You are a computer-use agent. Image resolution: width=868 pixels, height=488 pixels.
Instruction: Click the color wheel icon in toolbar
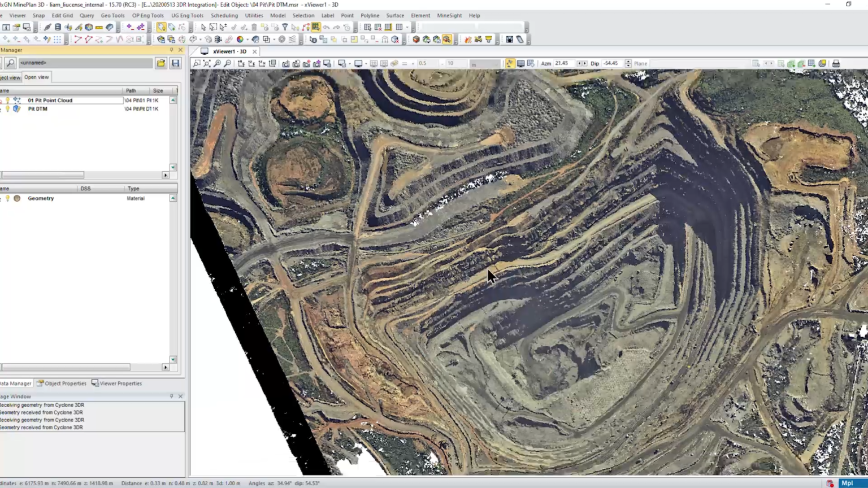point(240,40)
